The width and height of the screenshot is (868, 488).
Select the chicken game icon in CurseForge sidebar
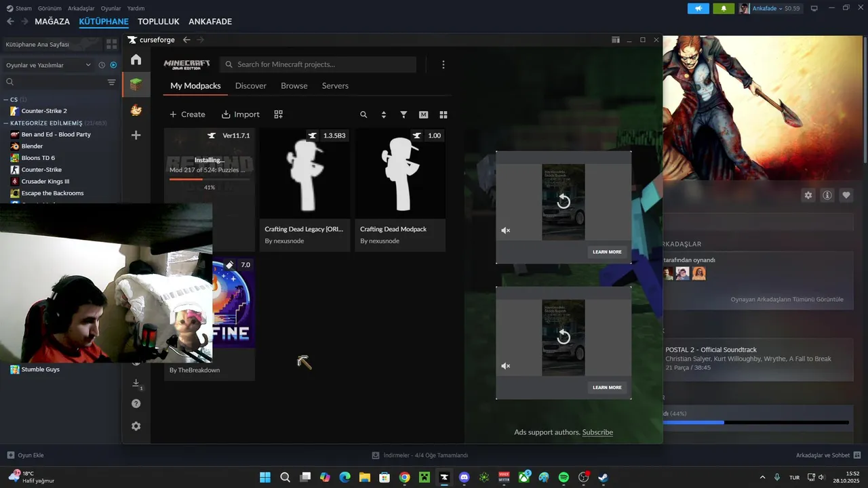click(x=136, y=110)
